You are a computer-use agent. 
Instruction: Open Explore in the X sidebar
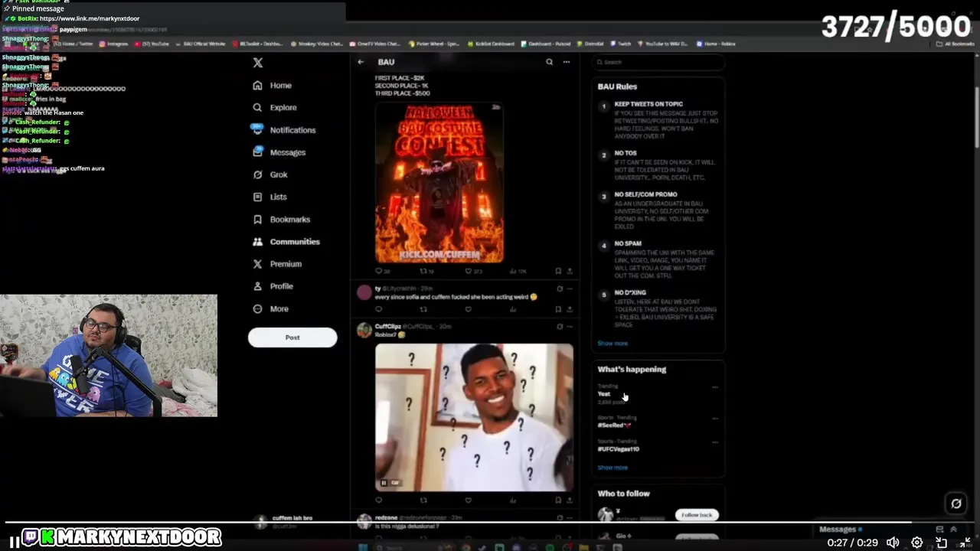point(275,108)
